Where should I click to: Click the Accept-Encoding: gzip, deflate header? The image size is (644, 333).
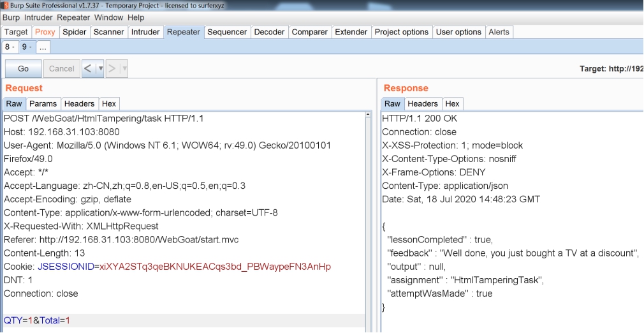(68, 200)
